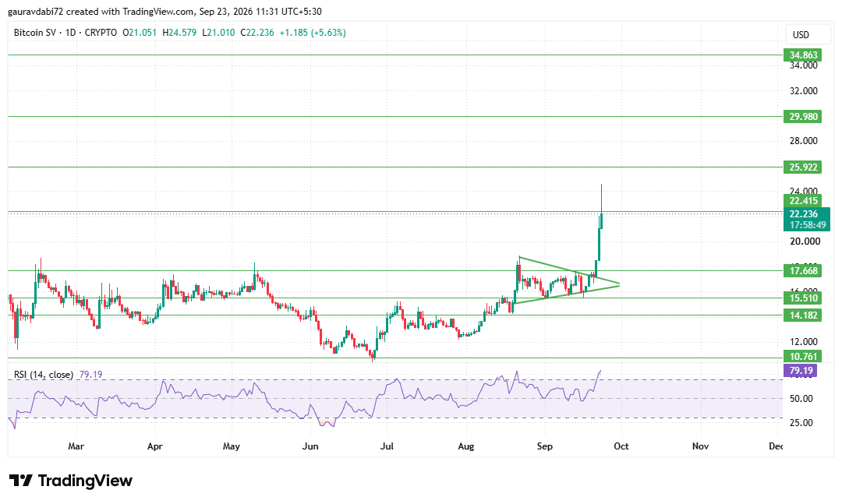Select the Bitcoin SV symbol title

pyautogui.click(x=35, y=33)
